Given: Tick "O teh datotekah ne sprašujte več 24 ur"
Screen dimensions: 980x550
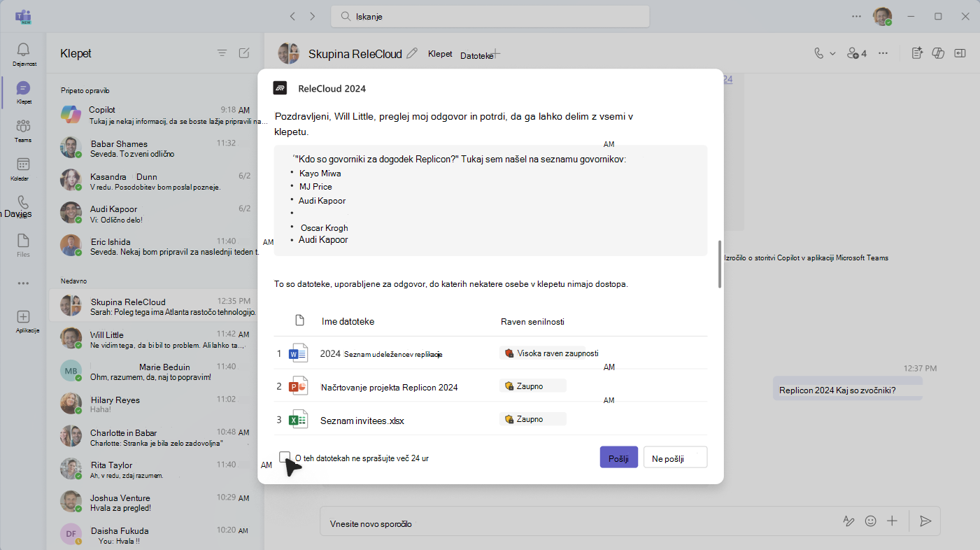Looking at the screenshot, I should (x=284, y=458).
